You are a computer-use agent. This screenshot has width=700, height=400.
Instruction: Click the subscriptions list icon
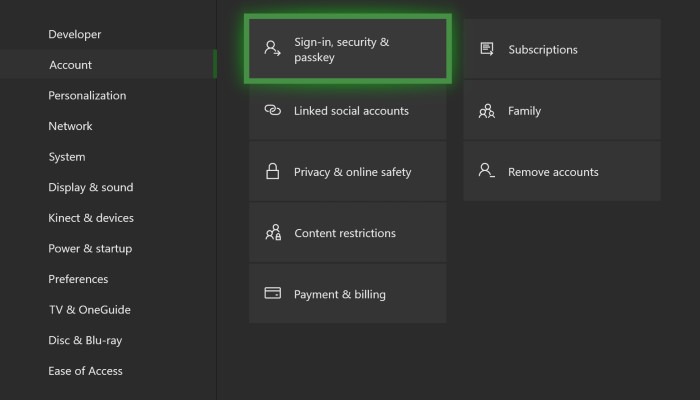(x=486, y=49)
